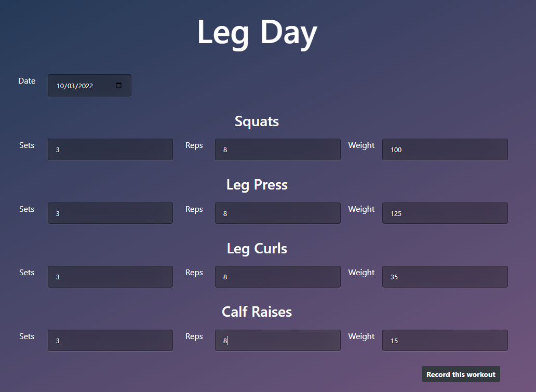Select the Calf Raises Weight field

click(x=445, y=341)
